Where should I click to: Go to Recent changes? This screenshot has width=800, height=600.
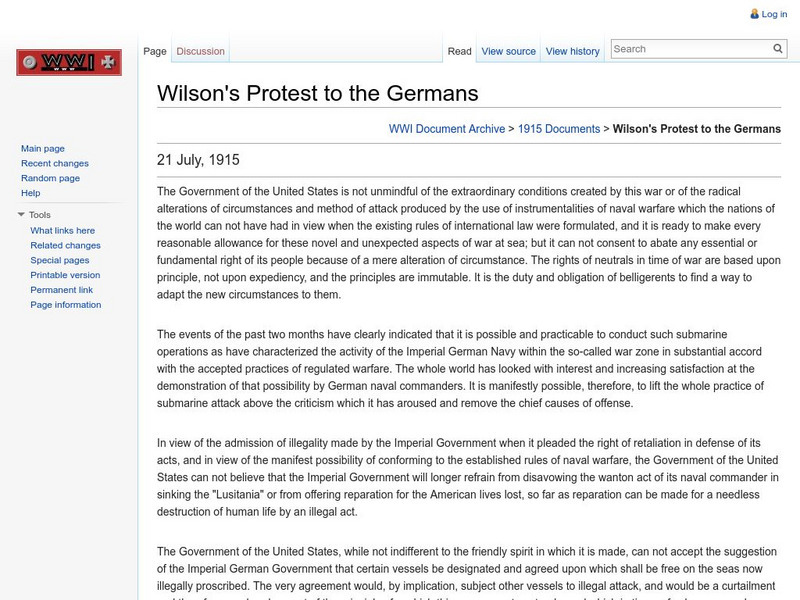pyautogui.click(x=52, y=162)
